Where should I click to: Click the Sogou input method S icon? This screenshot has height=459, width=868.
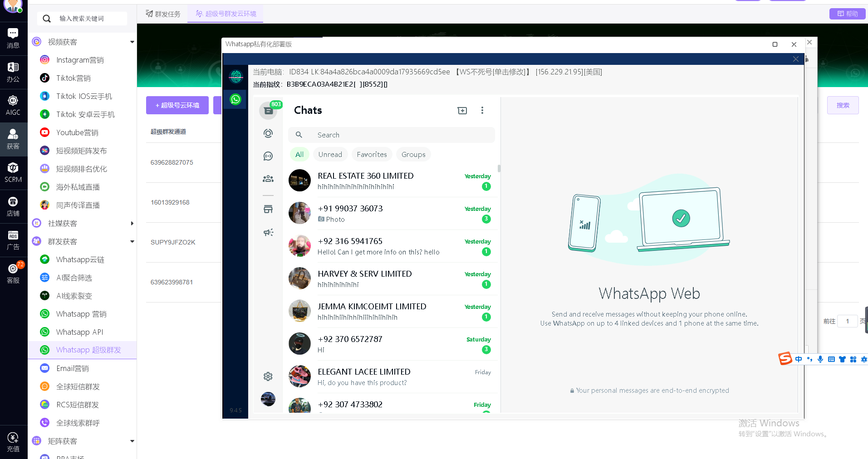(785, 359)
